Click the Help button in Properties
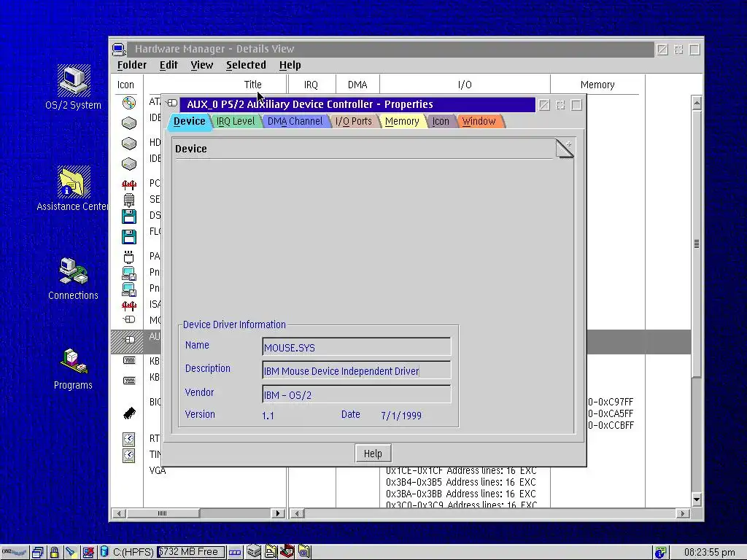Viewport: 747px width, 560px height. point(373,454)
